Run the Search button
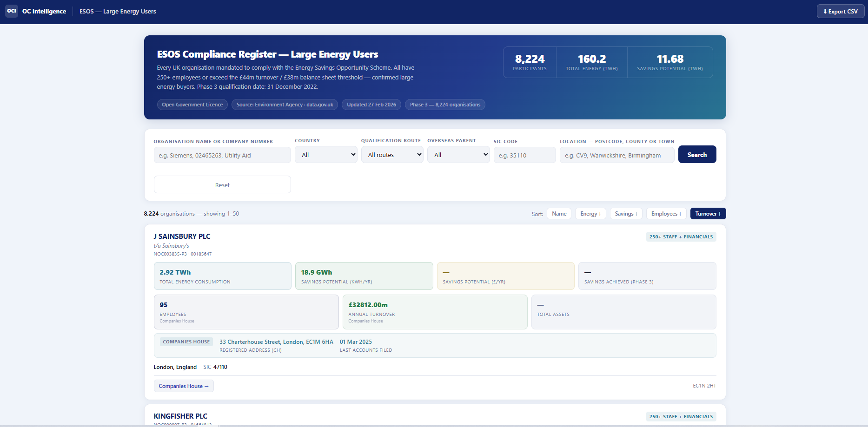This screenshot has height=427, width=868. 697,155
